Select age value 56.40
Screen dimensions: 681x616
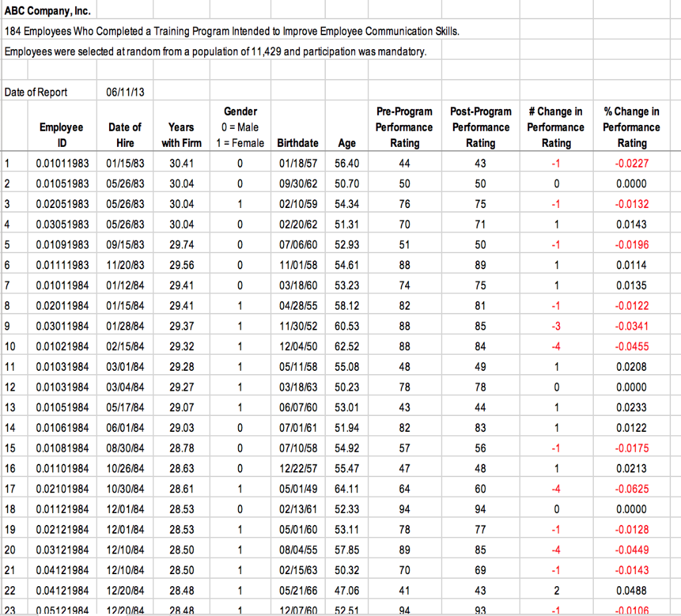tap(347, 163)
